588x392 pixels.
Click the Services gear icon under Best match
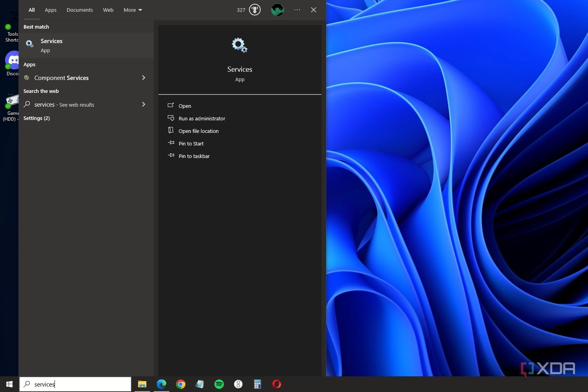click(x=29, y=44)
